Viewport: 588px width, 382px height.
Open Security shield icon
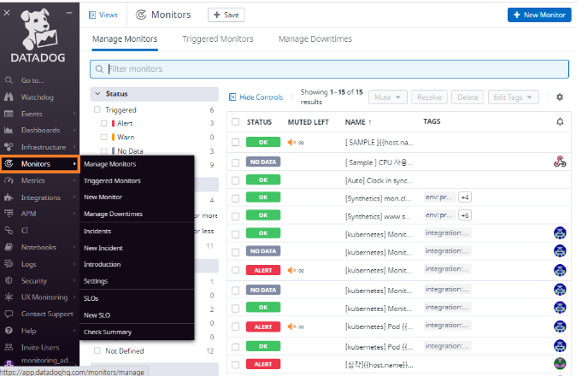[9, 280]
